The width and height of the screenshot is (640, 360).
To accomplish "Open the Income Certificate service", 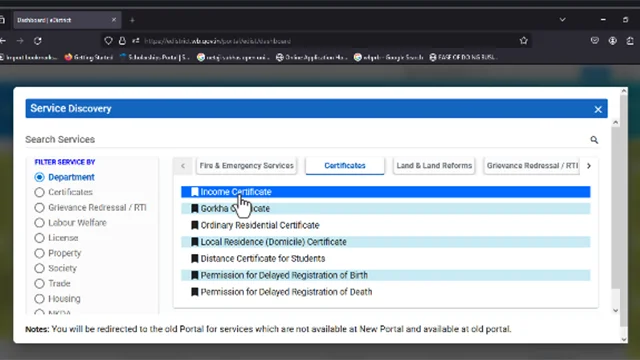I will 386,192.
